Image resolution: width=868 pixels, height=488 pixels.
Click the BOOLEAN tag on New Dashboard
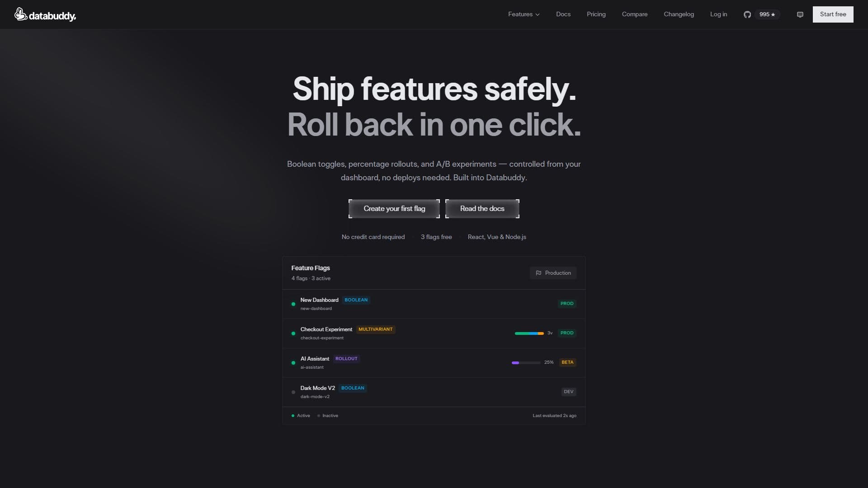[x=356, y=300]
